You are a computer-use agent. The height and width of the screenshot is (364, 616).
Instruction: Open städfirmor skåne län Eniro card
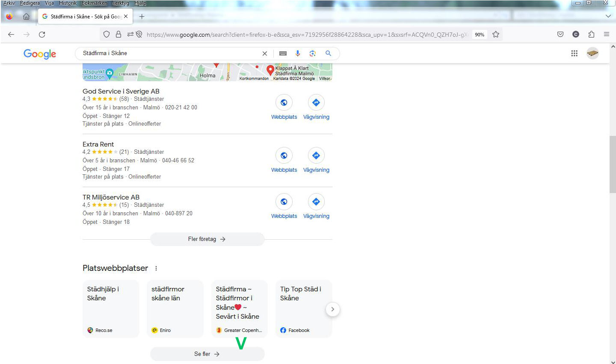[x=175, y=309]
